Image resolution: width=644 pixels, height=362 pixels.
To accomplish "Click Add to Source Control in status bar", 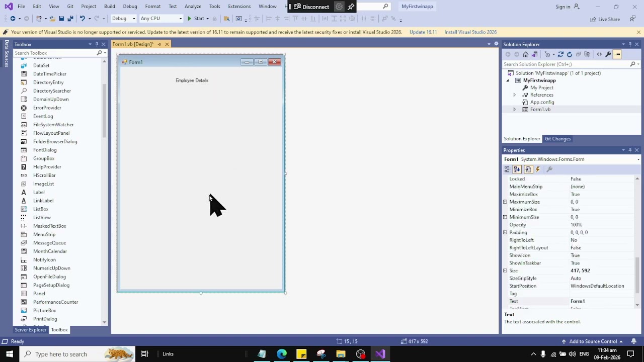I will [x=592, y=341].
